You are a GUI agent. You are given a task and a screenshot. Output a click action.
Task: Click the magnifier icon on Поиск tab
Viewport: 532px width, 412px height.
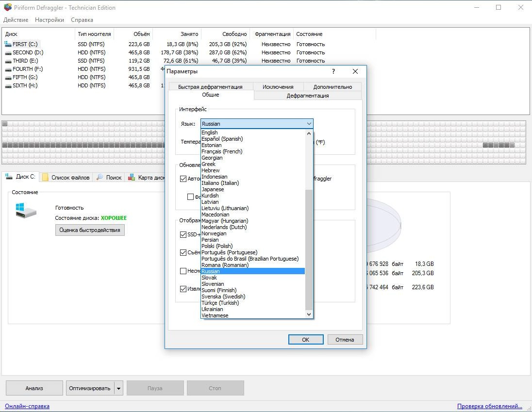tap(100, 177)
